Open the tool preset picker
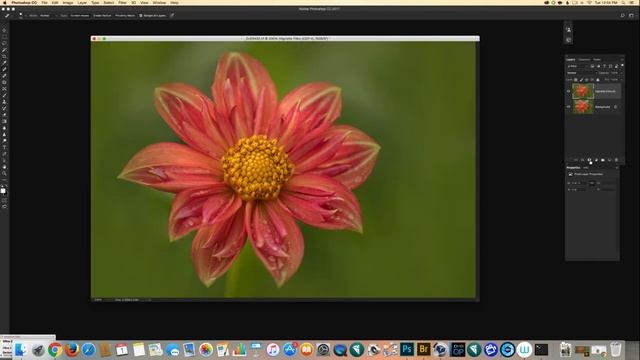The width and height of the screenshot is (640, 360). pyautogui.click(x=8, y=16)
